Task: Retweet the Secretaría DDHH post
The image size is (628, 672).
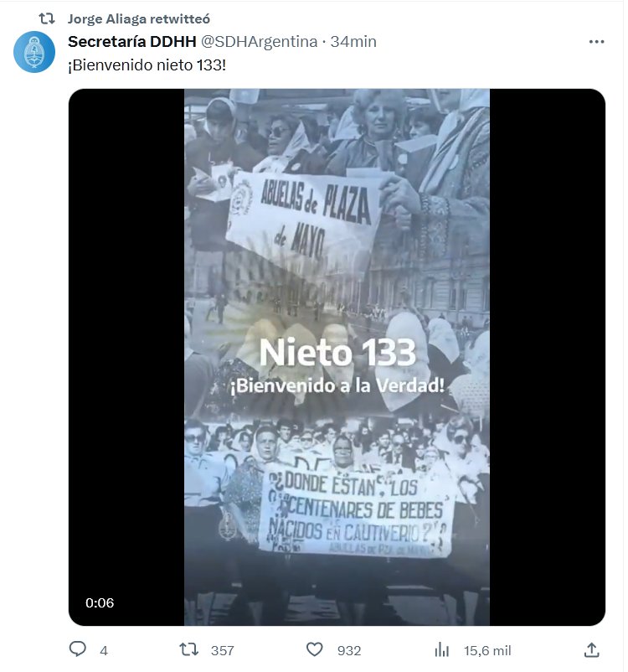Action: click(x=188, y=649)
